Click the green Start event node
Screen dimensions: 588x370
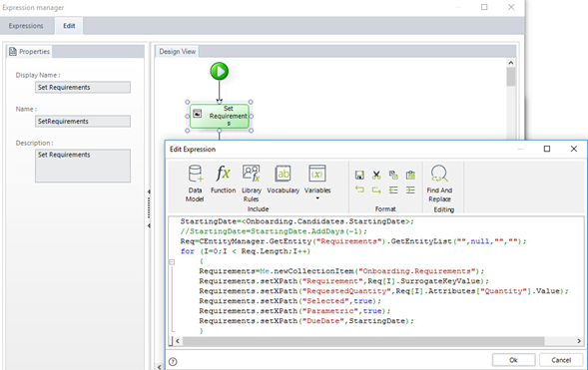point(220,71)
